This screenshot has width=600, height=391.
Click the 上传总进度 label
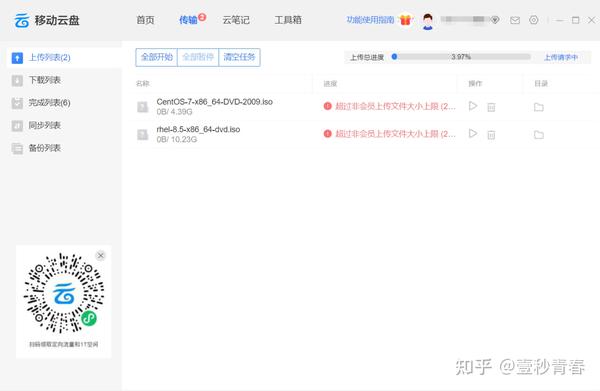coord(367,57)
